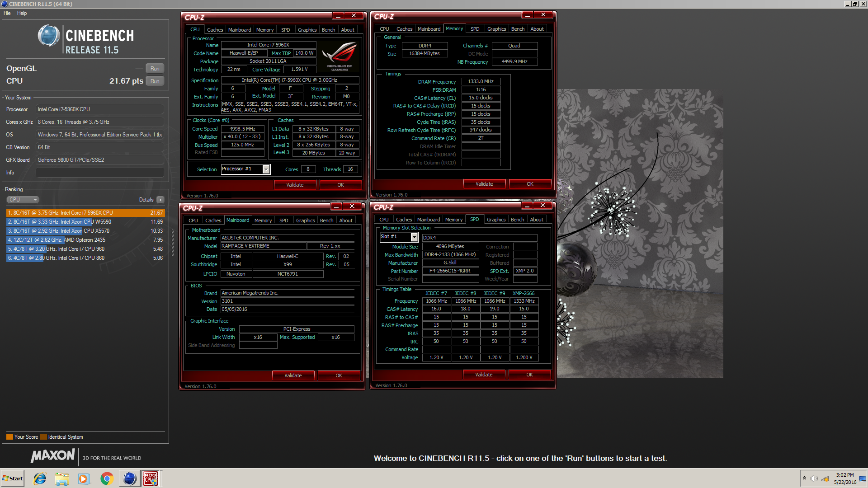
Task: Close the bottom-right CPU-Z SPD window
Action: tap(542, 206)
